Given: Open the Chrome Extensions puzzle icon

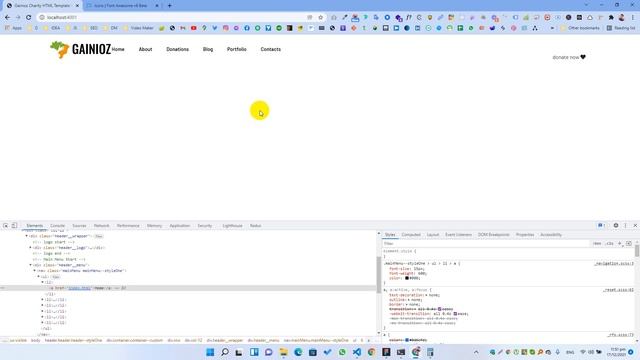Looking at the screenshot, I should tap(611, 18).
